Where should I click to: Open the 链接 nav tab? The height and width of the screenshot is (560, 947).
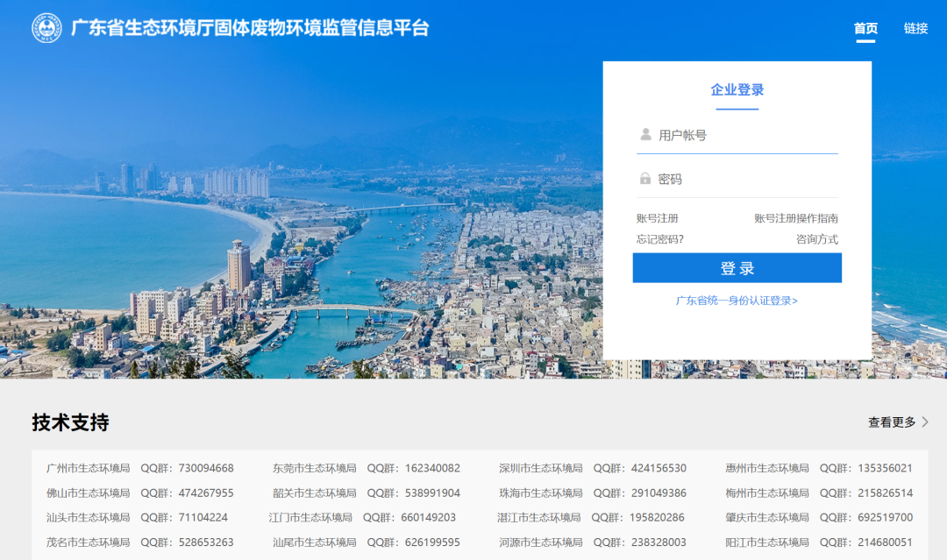pos(915,28)
